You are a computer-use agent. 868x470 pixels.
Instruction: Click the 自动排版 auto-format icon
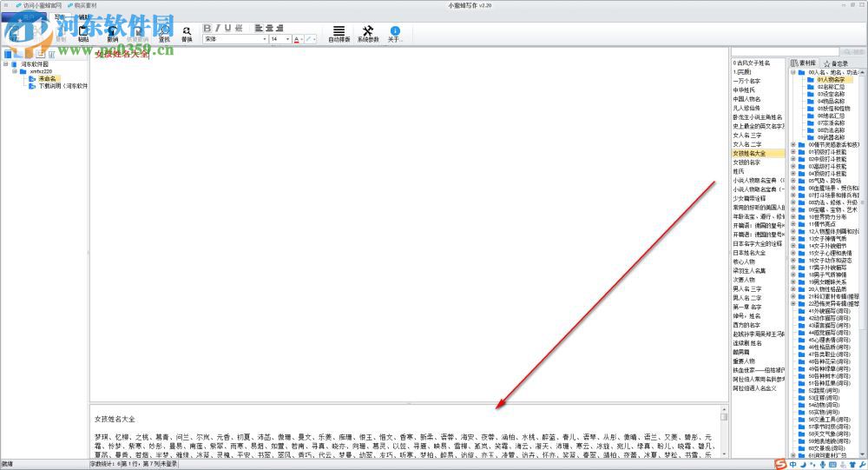tap(339, 34)
